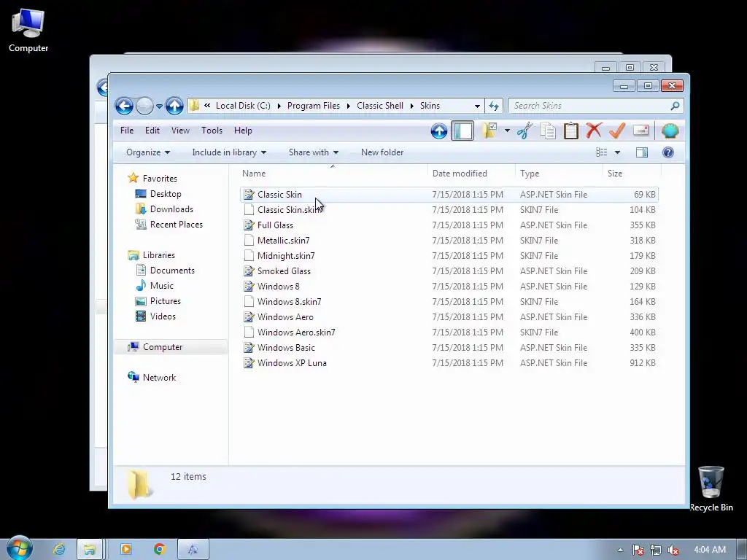
Task: Open the Tools menu
Action: tap(212, 131)
